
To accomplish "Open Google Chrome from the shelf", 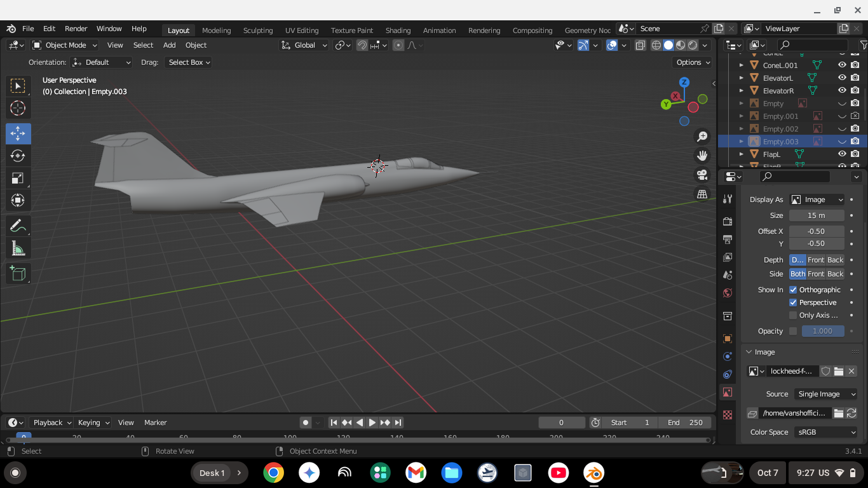I will [274, 473].
